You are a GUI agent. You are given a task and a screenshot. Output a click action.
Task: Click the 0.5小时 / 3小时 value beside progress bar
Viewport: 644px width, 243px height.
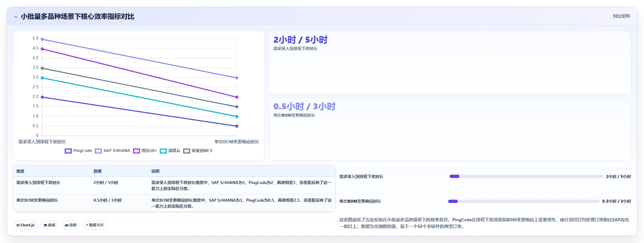tap(617, 201)
